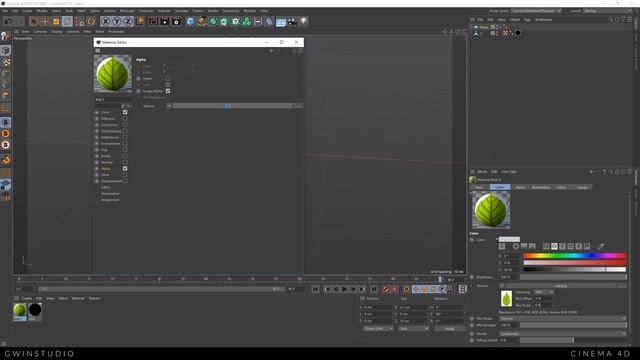Image resolution: width=640 pixels, height=360 pixels.
Task: Click the Coordinate System cube icon
Action: (140, 21)
